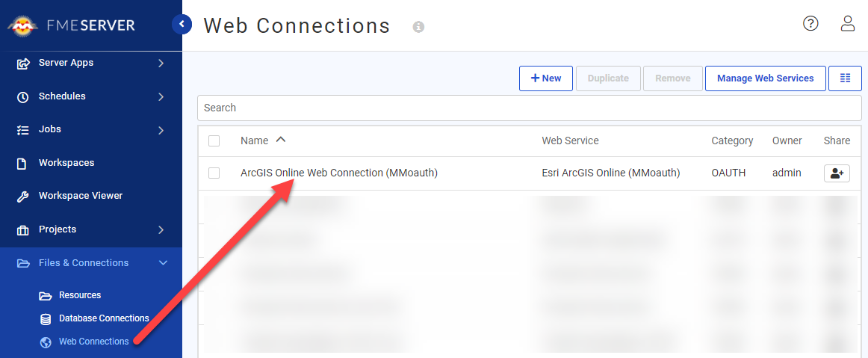Check the ArcGIS Online Web Connection row checkbox
868x358 pixels.
[x=214, y=173]
